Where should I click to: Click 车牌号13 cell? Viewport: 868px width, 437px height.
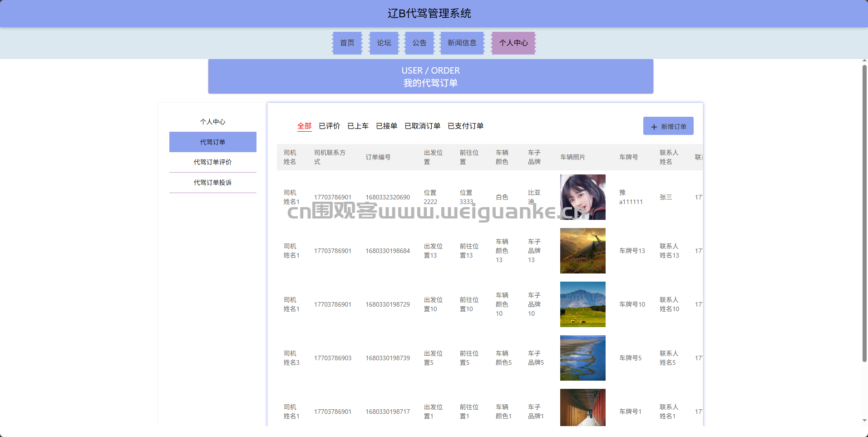point(632,251)
